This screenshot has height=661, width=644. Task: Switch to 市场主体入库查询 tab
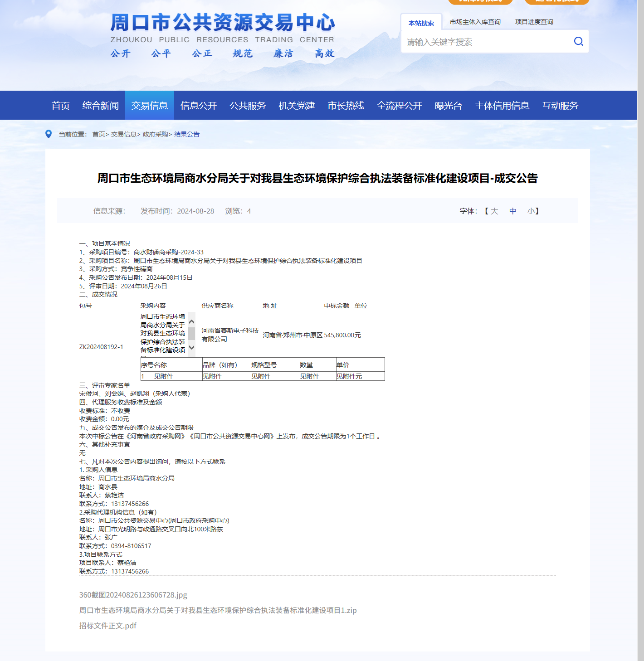click(475, 22)
